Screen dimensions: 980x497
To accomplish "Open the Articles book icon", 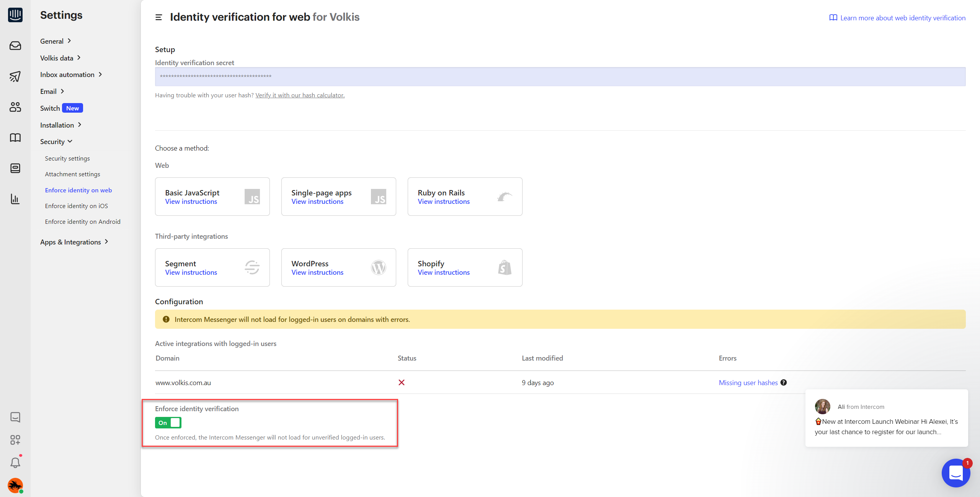I will (15, 138).
